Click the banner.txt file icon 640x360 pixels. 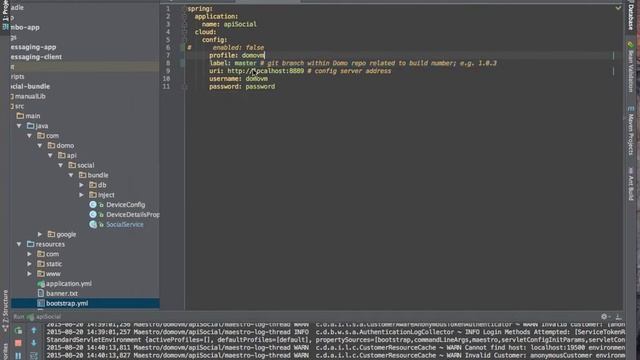click(x=41, y=293)
